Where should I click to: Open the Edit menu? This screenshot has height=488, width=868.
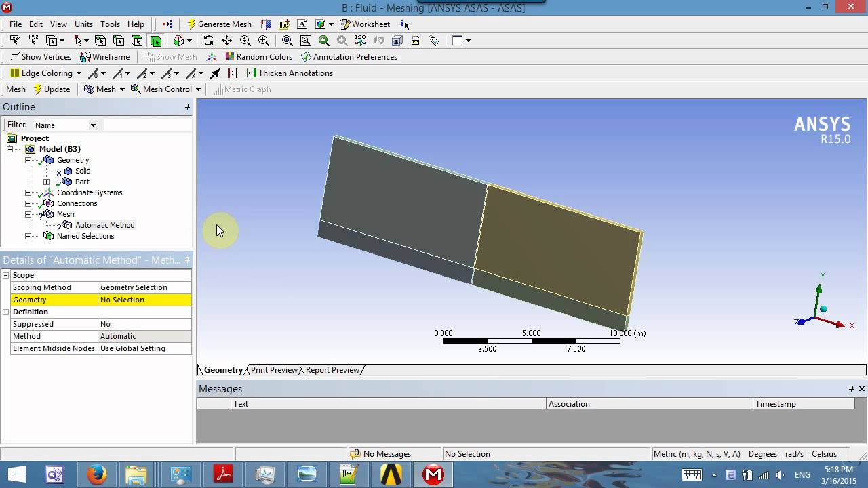click(36, 24)
